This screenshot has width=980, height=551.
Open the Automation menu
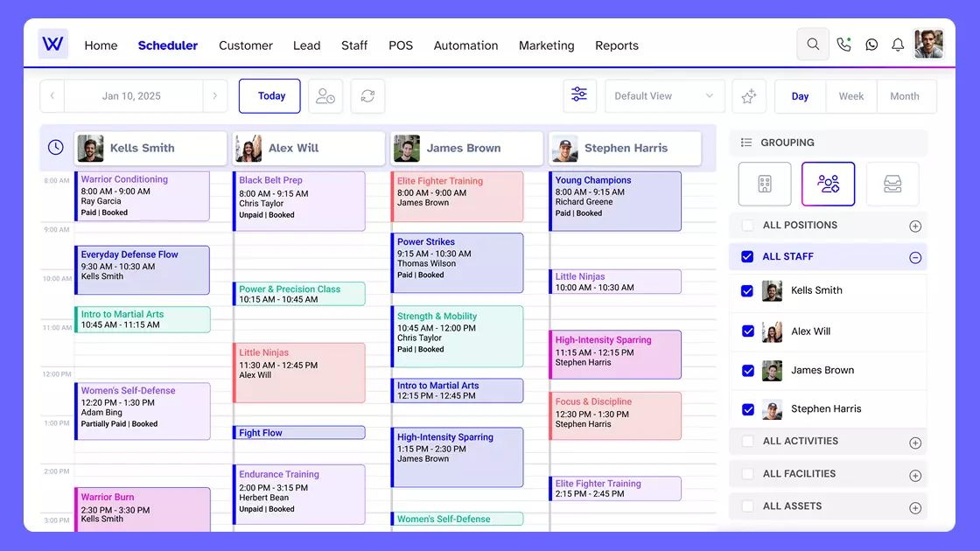click(465, 45)
